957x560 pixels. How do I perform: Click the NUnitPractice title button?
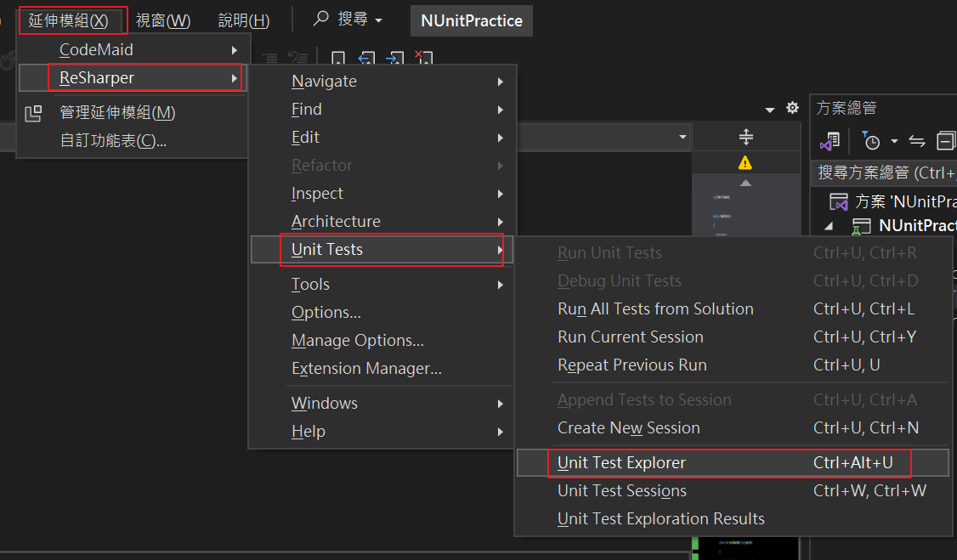point(472,20)
